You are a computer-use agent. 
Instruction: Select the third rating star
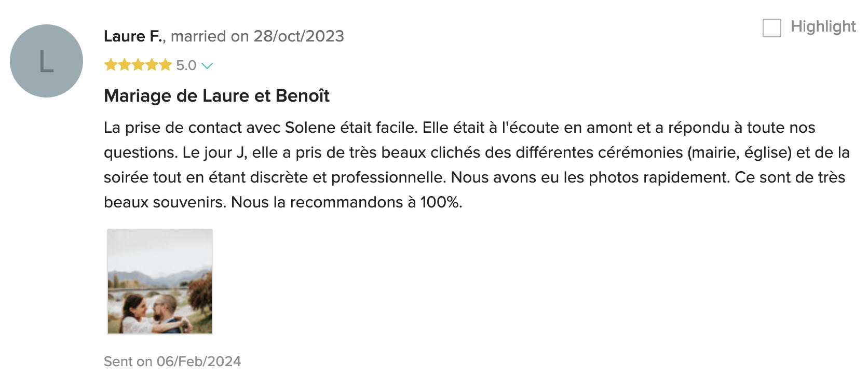point(138,65)
